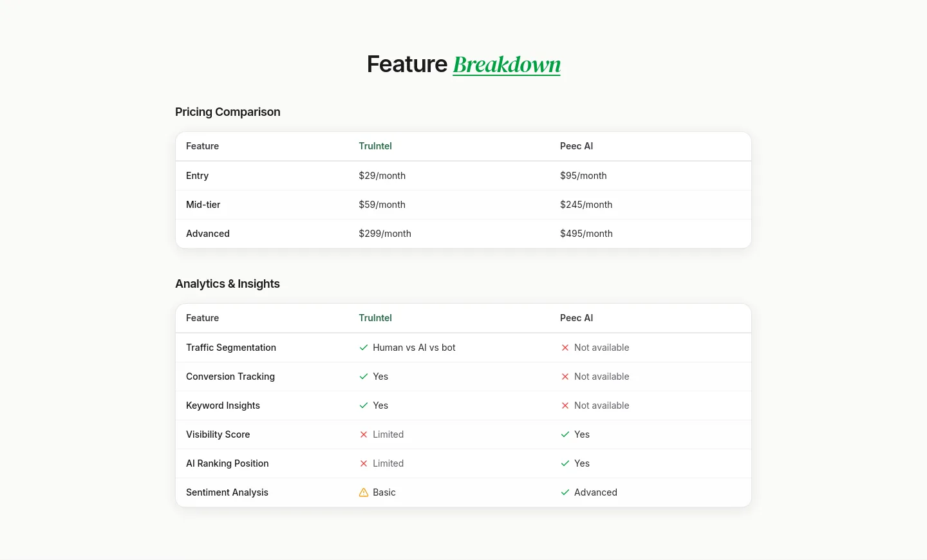The height and width of the screenshot is (560, 927).
Task: Click the green check in Keyword Insights' TruIntel cell
Action: (364, 406)
